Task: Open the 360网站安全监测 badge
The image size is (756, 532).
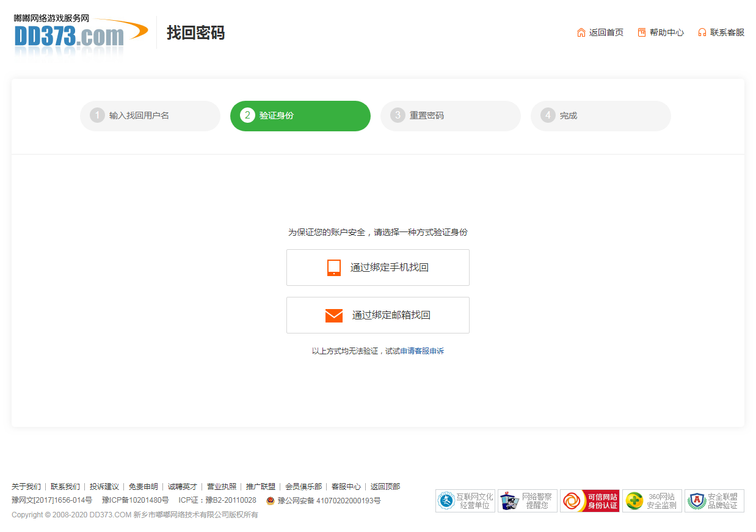Action: pyautogui.click(x=652, y=501)
